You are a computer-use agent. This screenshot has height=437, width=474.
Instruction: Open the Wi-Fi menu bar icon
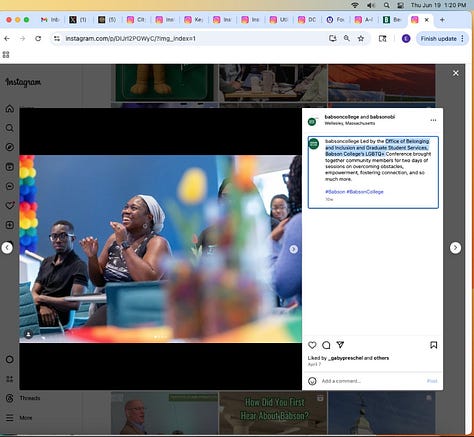pyautogui.click(x=355, y=5)
